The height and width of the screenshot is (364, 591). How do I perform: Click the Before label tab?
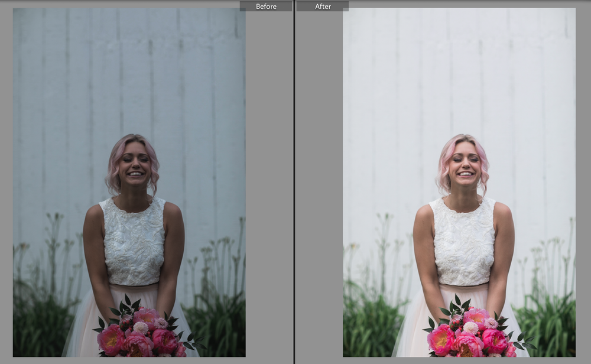click(266, 6)
